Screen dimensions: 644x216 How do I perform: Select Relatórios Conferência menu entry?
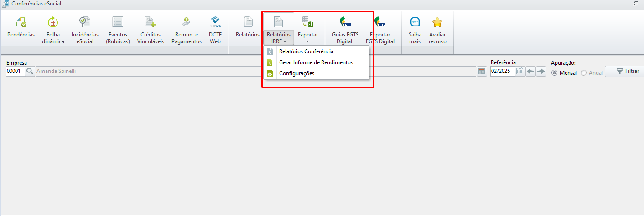[316, 51]
